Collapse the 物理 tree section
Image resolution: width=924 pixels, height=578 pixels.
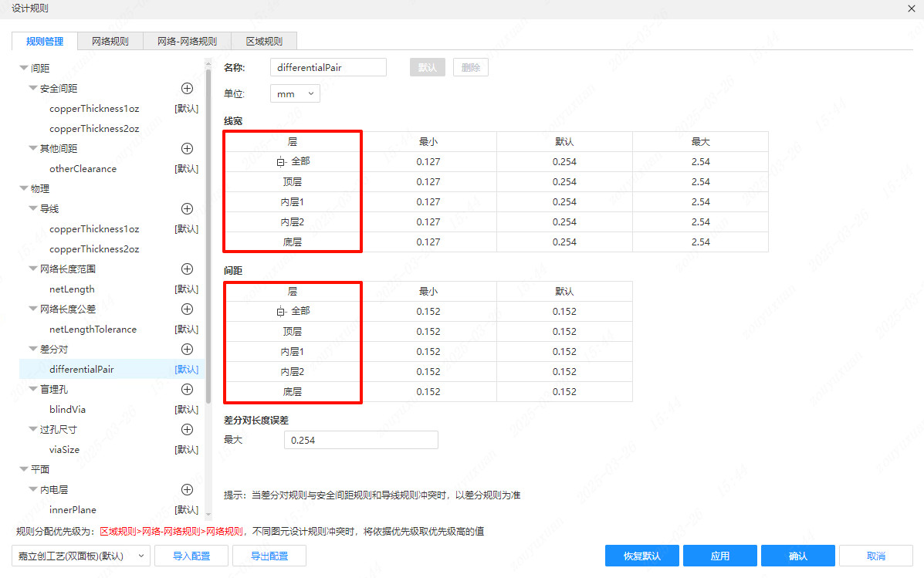[x=25, y=188]
